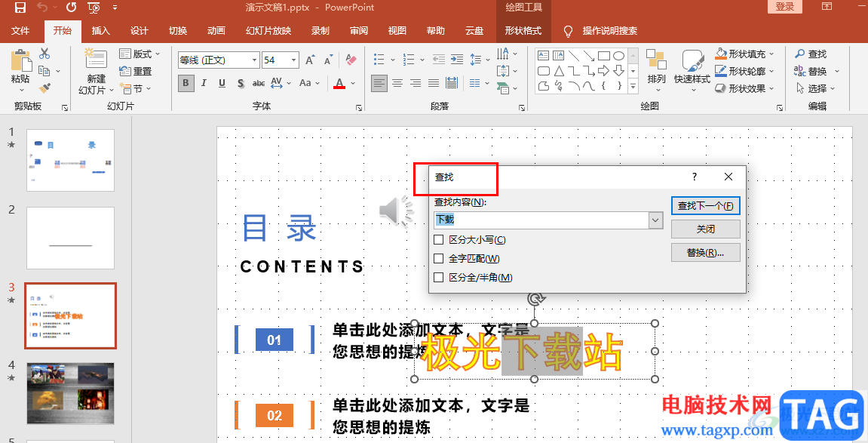
Task: Select the rectangle shape in gallery
Action: click(604, 56)
